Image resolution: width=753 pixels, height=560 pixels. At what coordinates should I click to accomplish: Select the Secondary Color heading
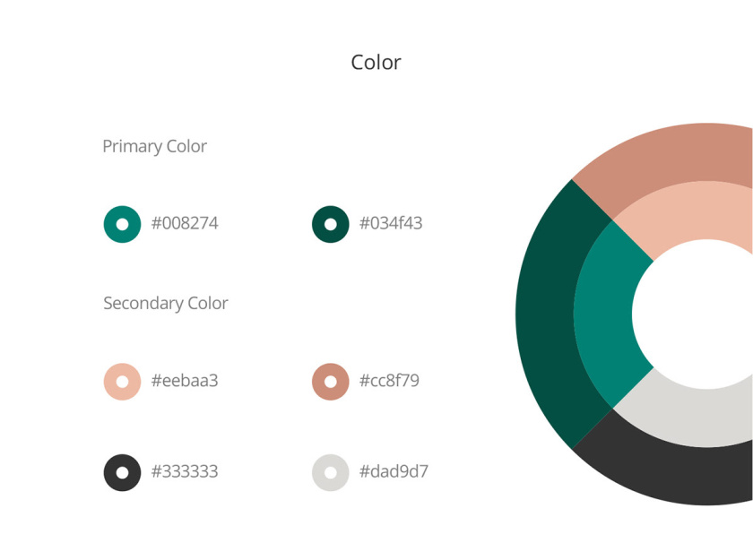coord(165,303)
